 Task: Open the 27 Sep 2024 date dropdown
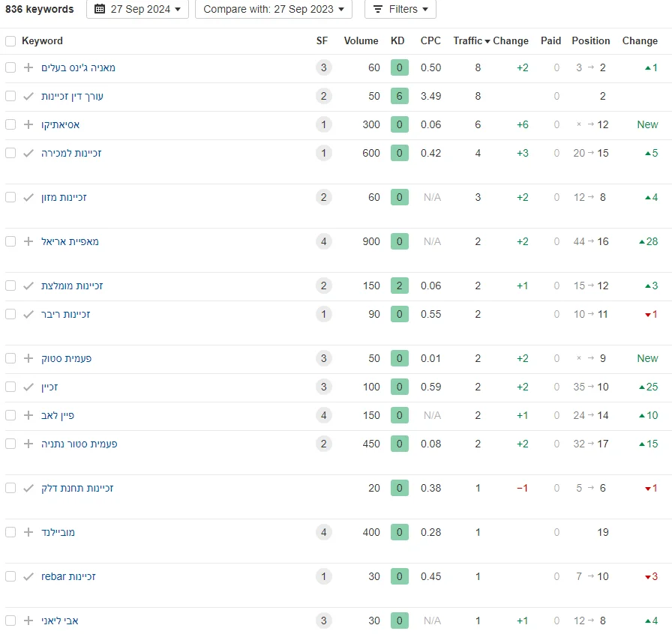click(x=137, y=9)
